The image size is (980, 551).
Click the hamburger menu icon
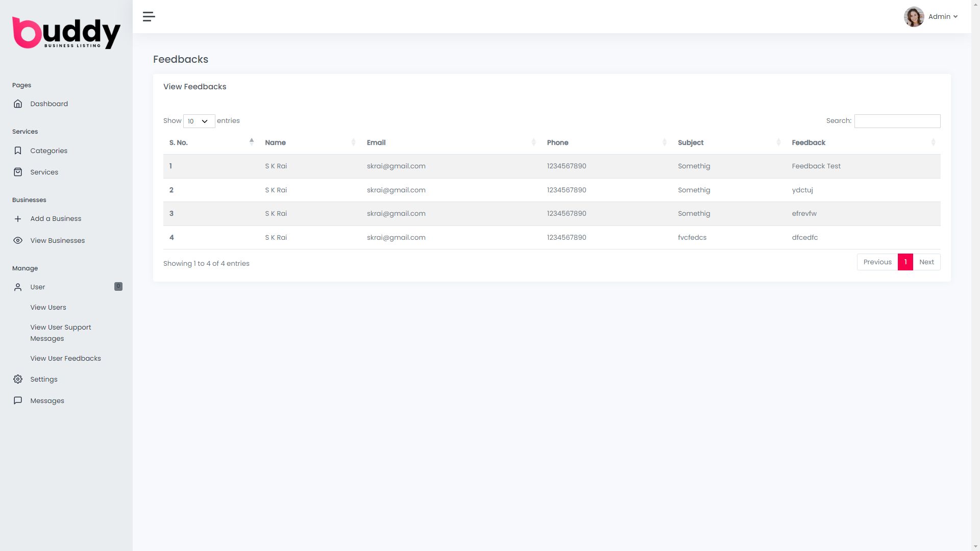(149, 16)
